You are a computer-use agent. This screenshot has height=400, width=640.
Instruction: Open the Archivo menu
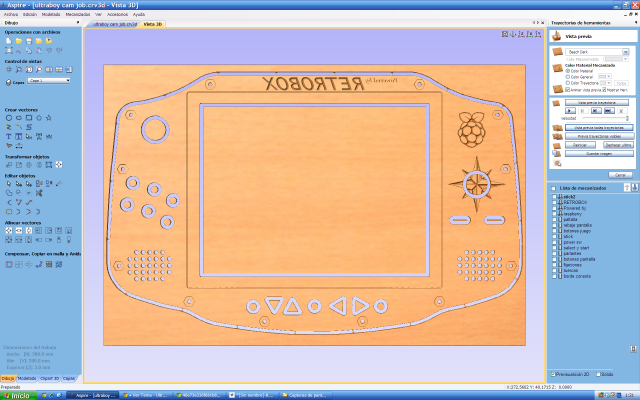point(11,14)
